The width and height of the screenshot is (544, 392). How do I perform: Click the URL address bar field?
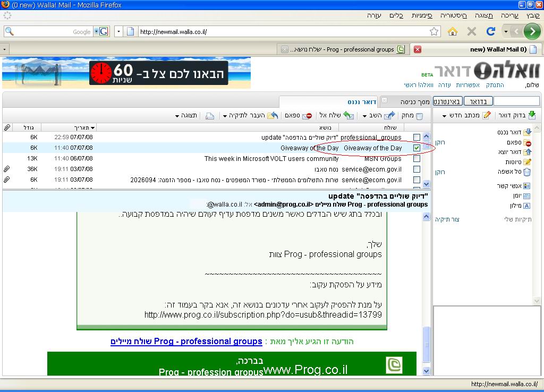coord(283,31)
